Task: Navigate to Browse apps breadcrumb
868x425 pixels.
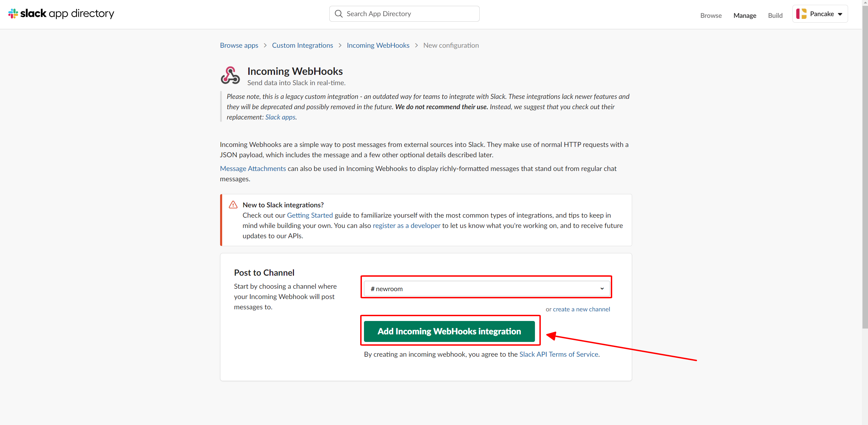Action: [x=239, y=45]
